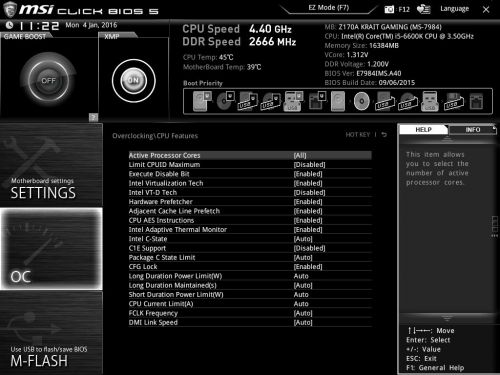This screenshot has height=375, width=500.
Task: Close the BIOS setup with the X
Action: click(486, 10)
